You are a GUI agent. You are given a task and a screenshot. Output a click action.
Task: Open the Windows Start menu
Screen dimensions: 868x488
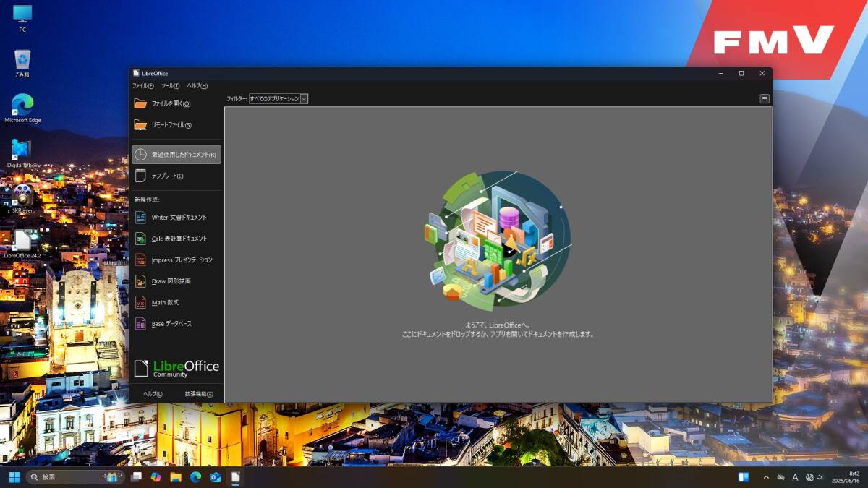click(x=14, y=477)
